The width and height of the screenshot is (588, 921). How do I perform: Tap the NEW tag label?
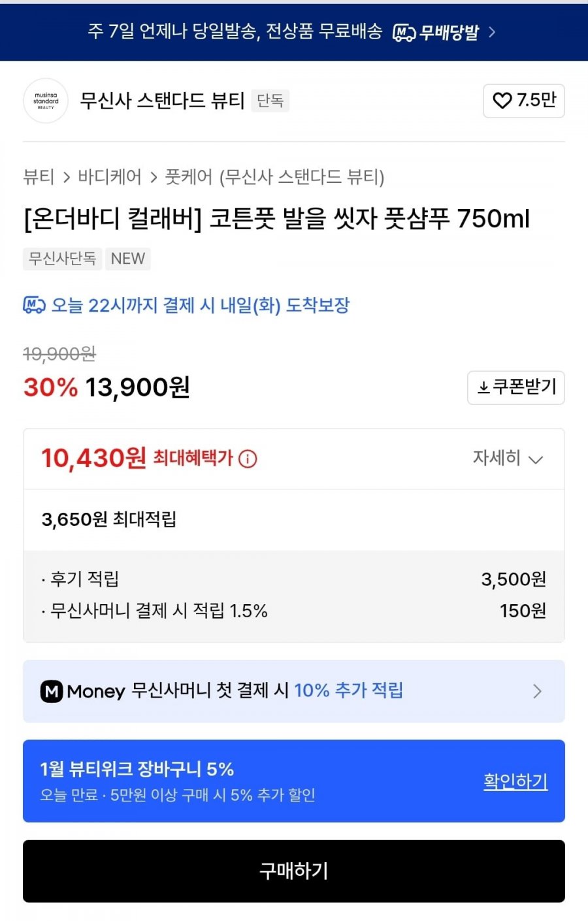128,259
